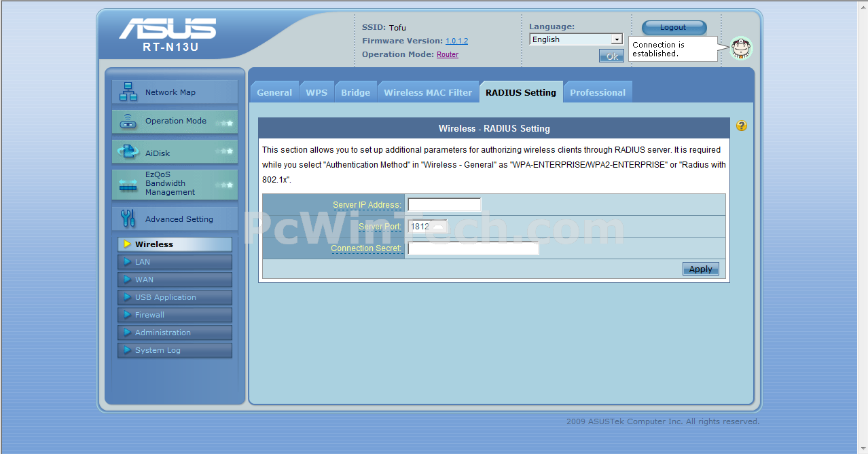This screenshot has width=868, height=454.
Task: Open the Language dropdown
Action: pyautogui.click(x=576, y=39)
